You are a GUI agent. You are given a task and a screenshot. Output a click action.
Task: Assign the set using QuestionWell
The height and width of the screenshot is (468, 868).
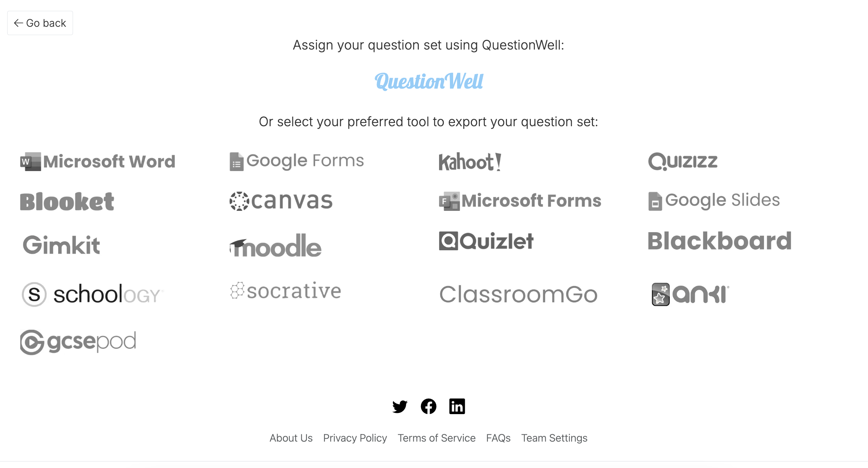pos(429,82)
